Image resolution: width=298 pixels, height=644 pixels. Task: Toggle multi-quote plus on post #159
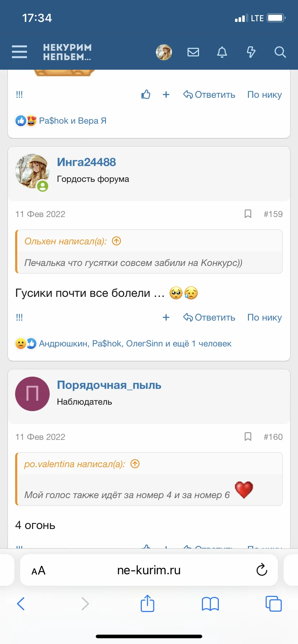(x=166, y=317)
